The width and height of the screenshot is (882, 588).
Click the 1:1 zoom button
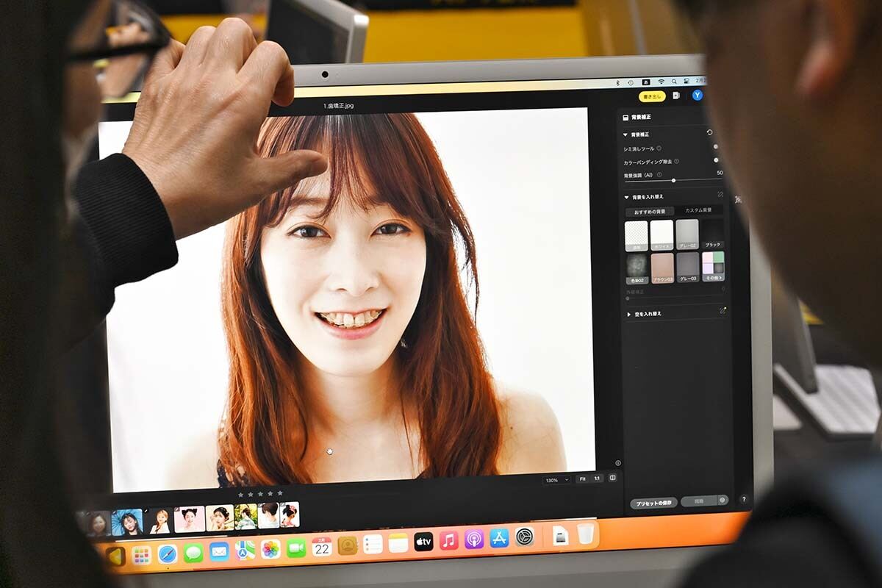(x=597, y=478)
